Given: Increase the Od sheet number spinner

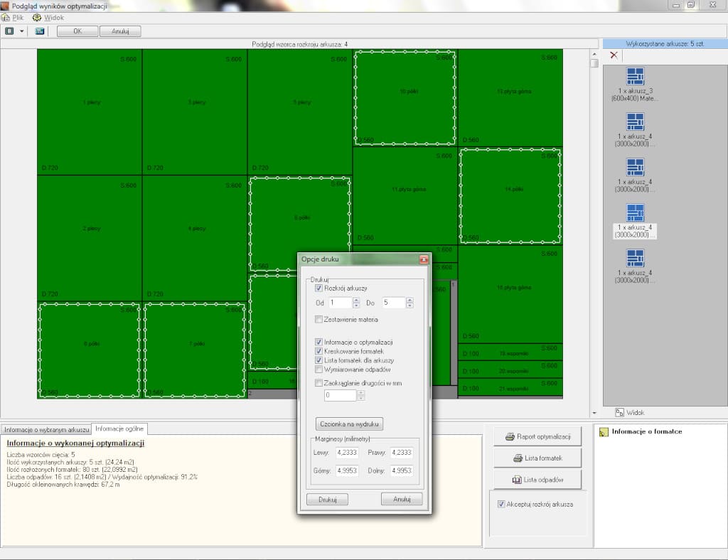Looking at the screenshot, I should pos(356,300).
